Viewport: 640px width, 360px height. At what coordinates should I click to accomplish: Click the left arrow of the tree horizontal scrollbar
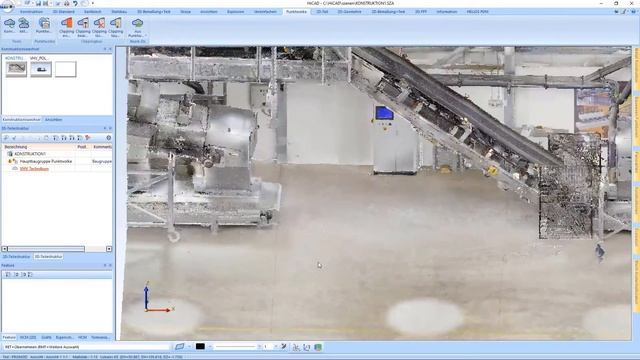(4, 249)
